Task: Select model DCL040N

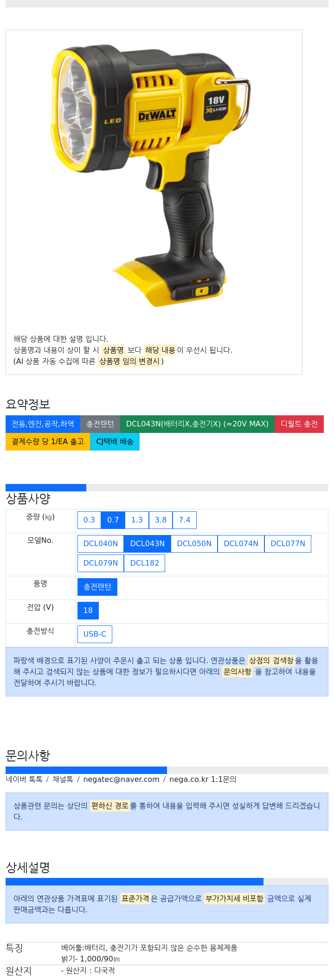Action: coord(101,544)
